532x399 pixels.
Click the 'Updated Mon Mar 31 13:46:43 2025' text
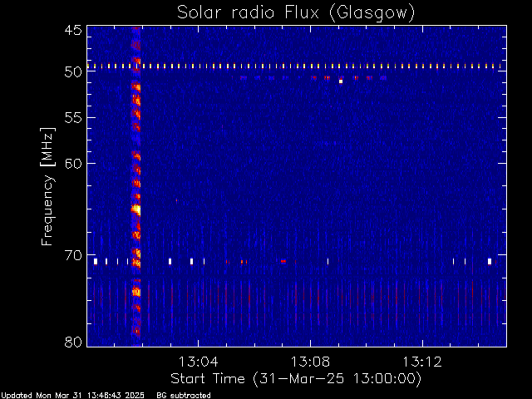coord(72,396)
